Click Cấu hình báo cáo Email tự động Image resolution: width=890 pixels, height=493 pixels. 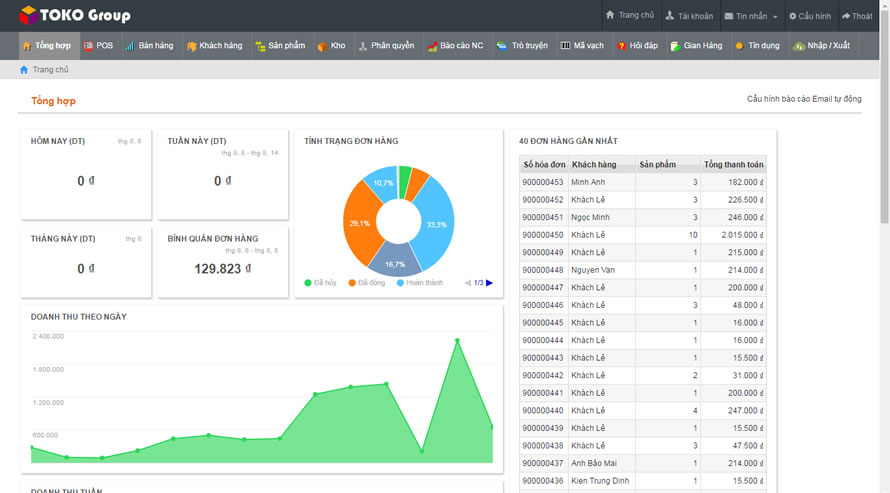point(803,99)
